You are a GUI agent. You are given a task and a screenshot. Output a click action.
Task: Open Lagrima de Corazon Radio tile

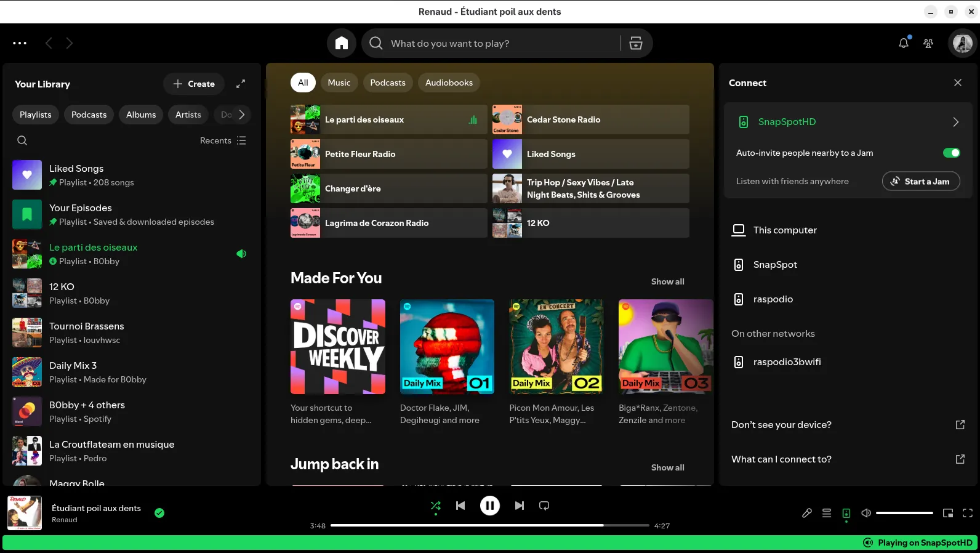[389, 223]
